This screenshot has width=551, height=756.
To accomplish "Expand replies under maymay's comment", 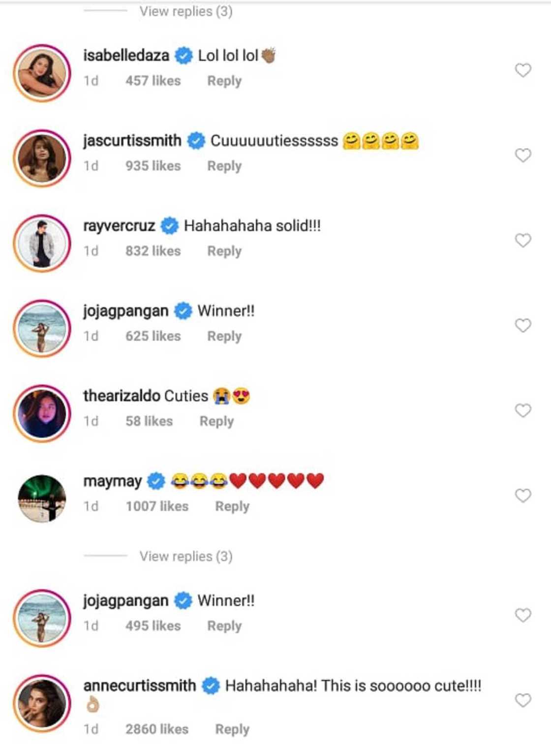I will [x=185, y=556].
